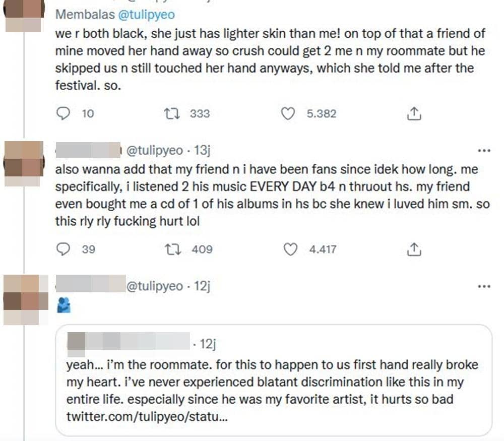
Task: Open the quoted 'i'm the roommate' tweet
Action: 272,383
